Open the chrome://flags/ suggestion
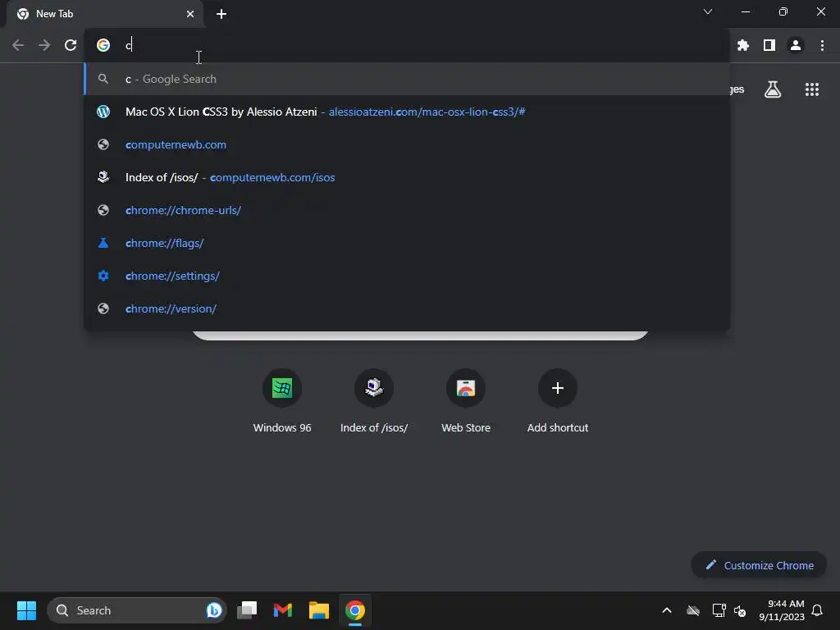This screenshot has height=630, width=840. (x=407, y=243)
